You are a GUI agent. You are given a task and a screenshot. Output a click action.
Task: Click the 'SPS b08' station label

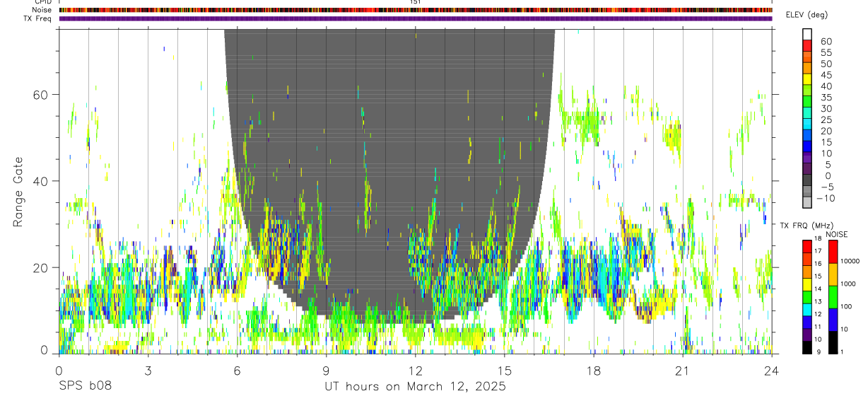coord(85,386)
